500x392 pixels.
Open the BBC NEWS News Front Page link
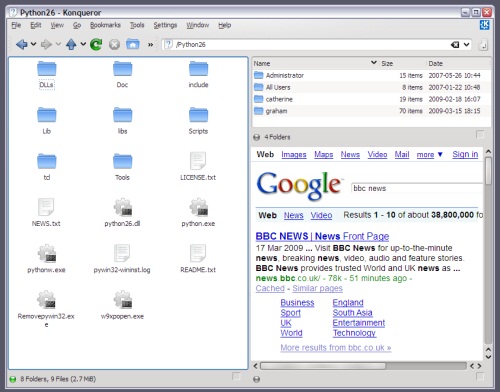point(322,236)
